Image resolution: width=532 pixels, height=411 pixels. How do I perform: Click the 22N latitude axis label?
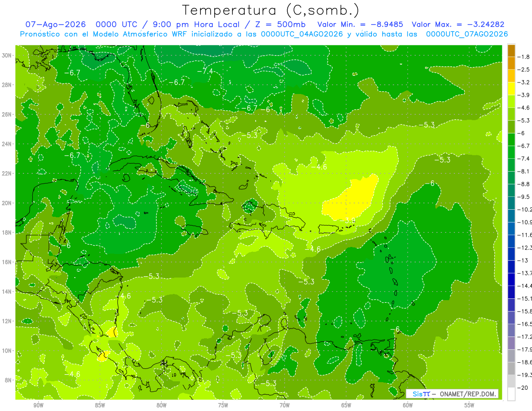[x=8, y=173]
